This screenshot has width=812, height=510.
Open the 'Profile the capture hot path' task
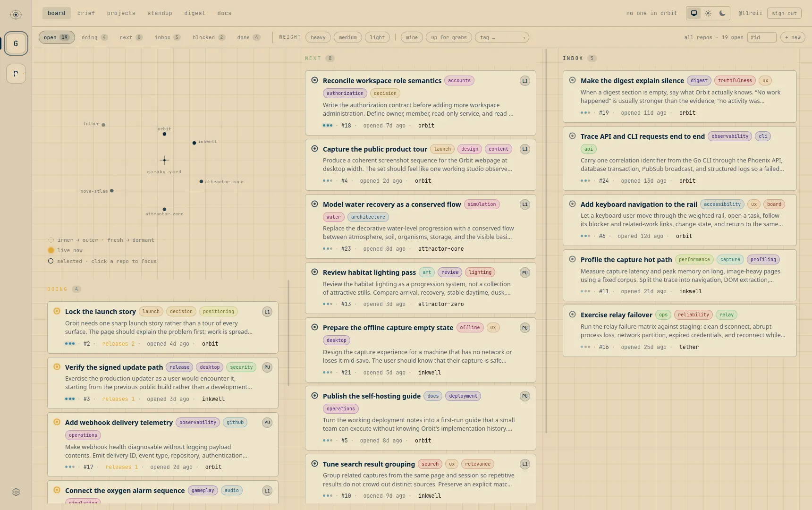click(x=626, y=260)
